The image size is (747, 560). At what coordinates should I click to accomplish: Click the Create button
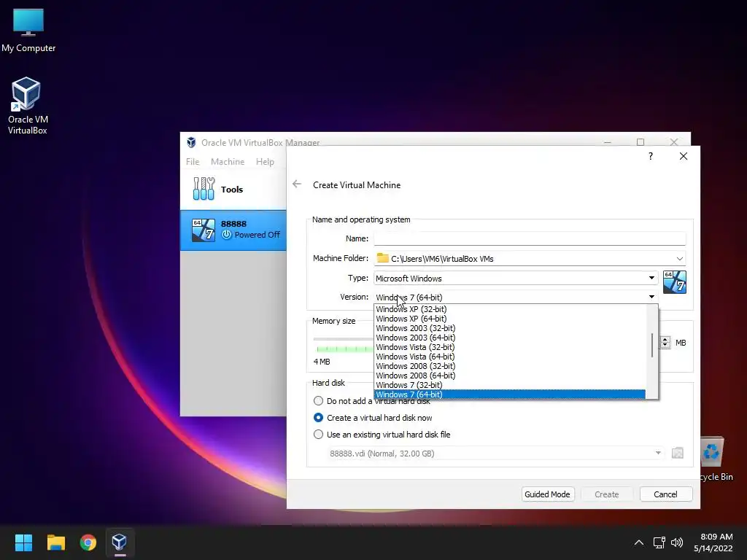pos(606,494)
